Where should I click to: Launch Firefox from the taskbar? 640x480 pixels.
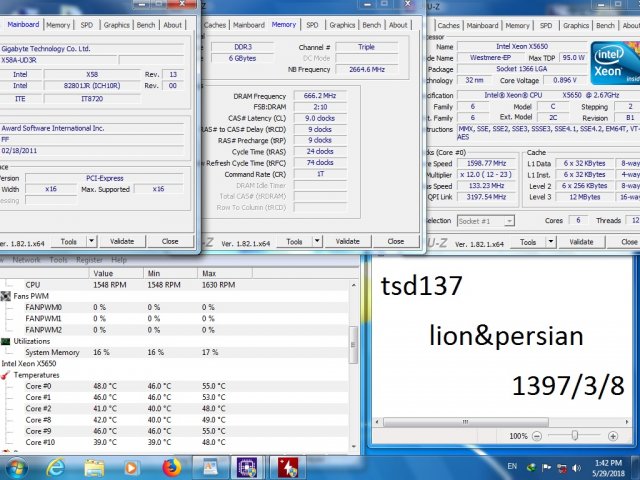171,468
